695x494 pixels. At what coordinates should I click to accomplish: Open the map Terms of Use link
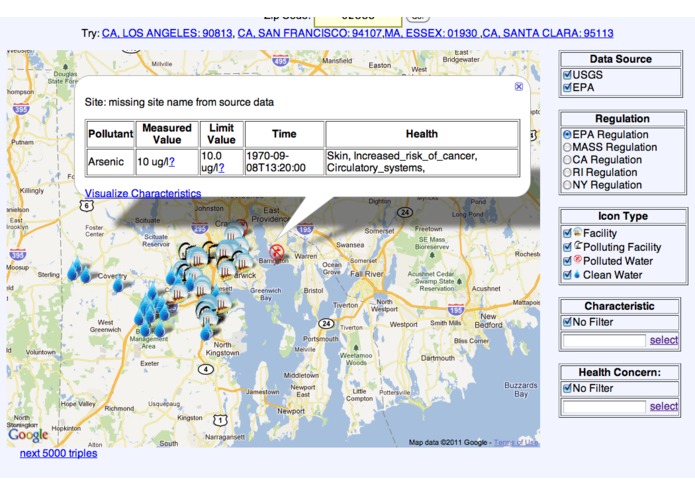tap(516, 442)
